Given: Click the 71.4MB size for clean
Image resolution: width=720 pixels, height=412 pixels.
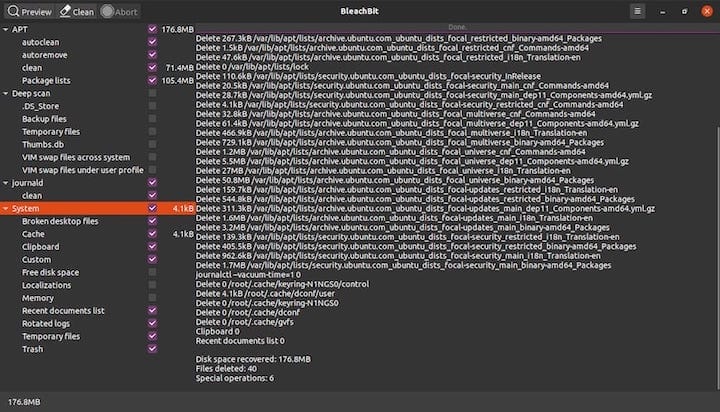Looking at the screenshot, I should coord(180,68).
